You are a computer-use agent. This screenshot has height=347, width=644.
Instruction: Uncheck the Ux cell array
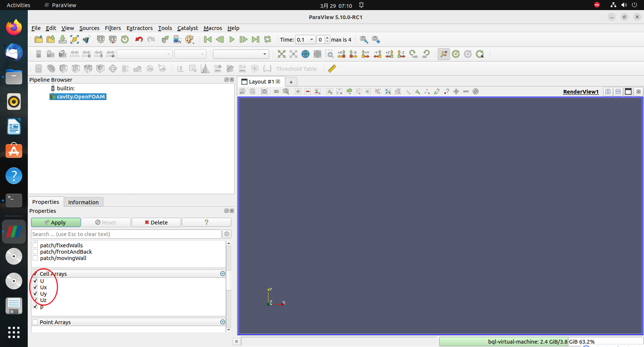click(35, 287)
